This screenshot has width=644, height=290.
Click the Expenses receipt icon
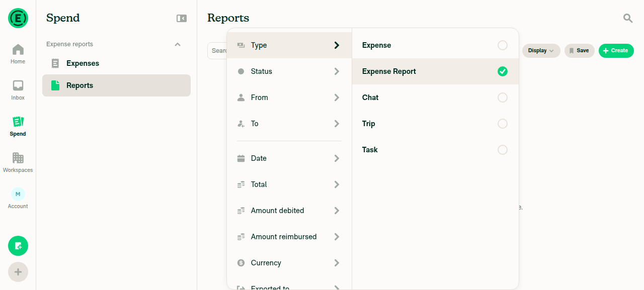point(55,63)
